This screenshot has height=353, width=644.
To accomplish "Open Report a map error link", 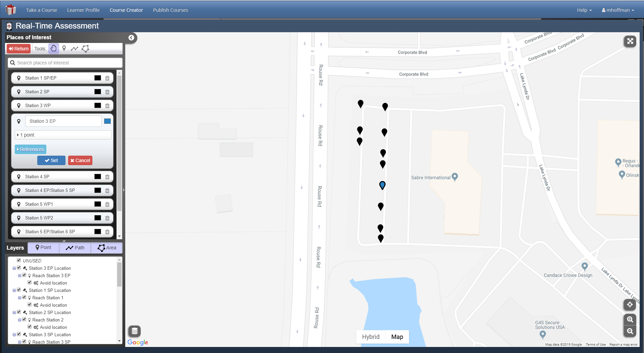I will coord(623,345).
